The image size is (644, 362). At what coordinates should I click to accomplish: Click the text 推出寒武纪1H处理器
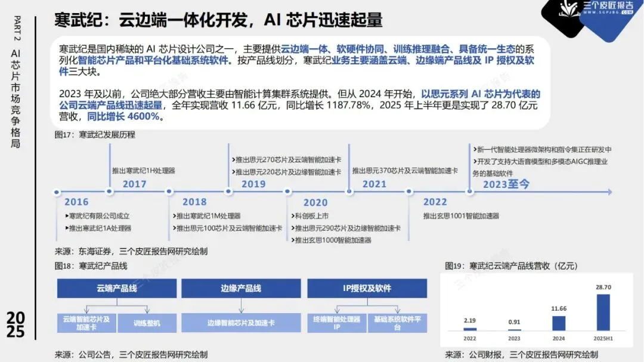click(x=144, y=171)
